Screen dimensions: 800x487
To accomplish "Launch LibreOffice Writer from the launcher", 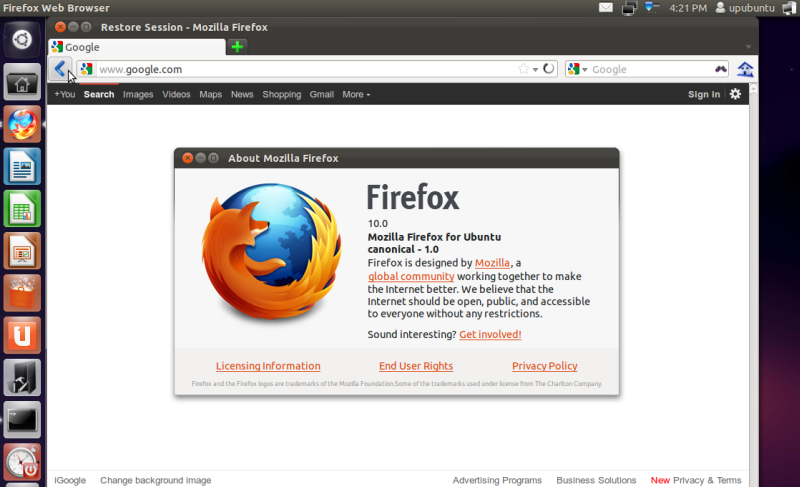I will click(22, 166).
